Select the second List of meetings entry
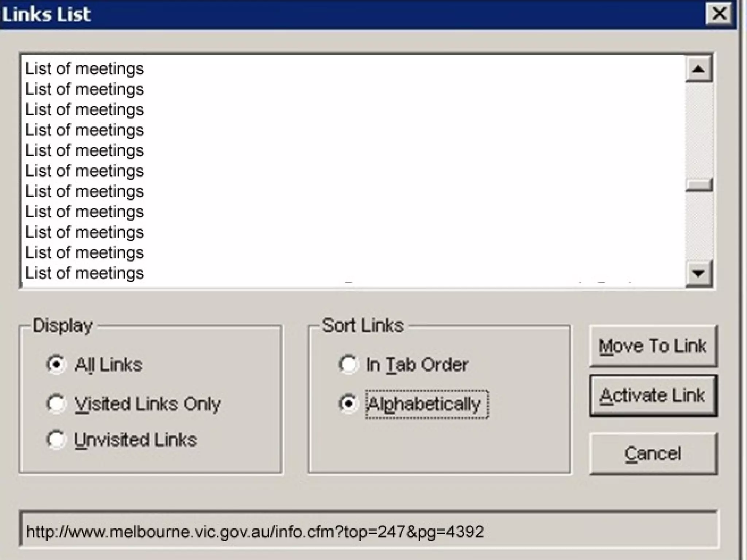 point(85,89)
